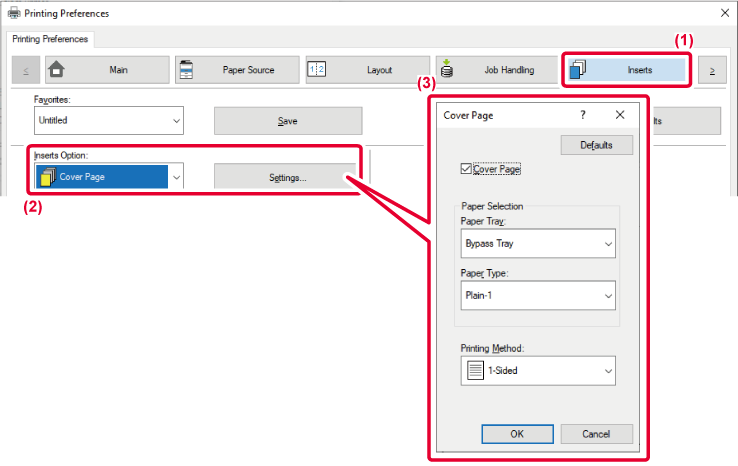Screen dimensions: 738x466
Task: Click the Job Handling tab icon
Action: click(x=446, y=70)
